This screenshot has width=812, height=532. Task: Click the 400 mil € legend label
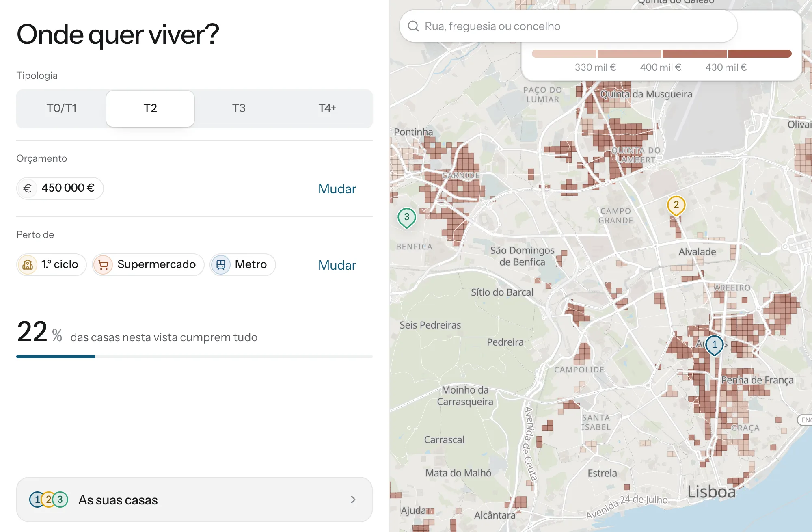click(x=661, y=67)
